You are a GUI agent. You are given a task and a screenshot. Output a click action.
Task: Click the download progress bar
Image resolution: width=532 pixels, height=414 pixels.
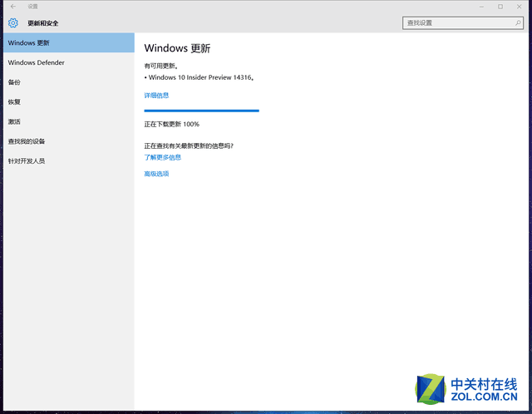click(201, 111)
